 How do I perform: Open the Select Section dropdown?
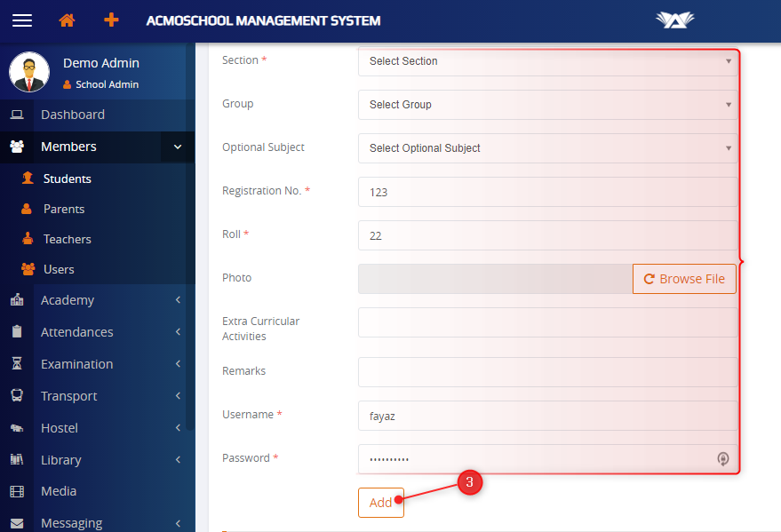(x=547, y=61)
